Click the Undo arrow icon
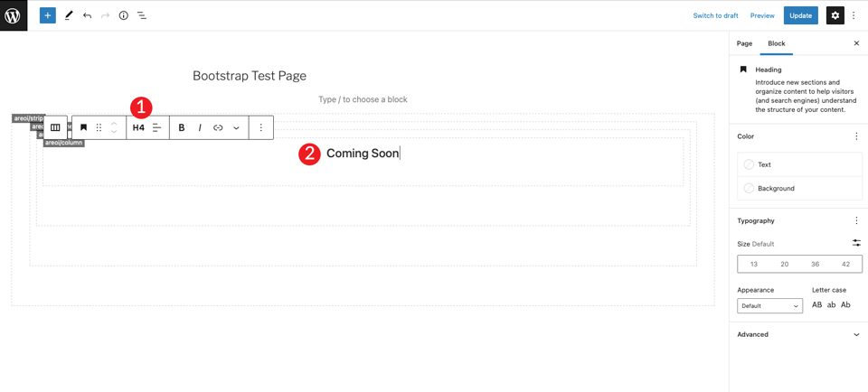 (87, 15)
